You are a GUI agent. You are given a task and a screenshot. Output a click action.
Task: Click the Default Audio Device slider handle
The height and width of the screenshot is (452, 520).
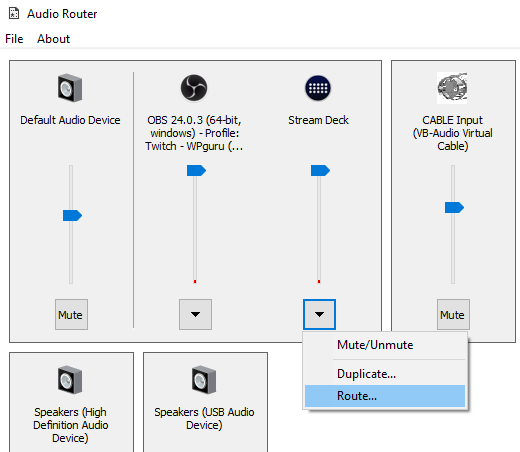72,215
